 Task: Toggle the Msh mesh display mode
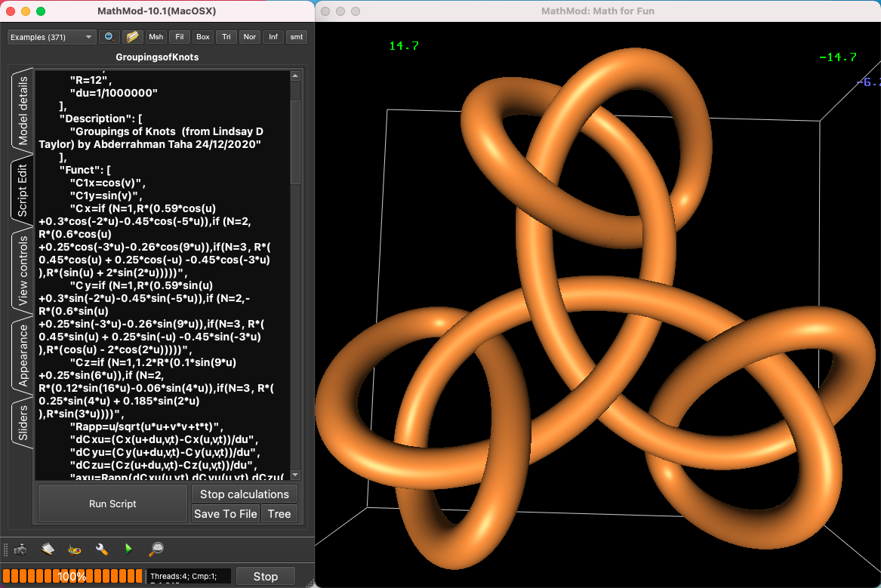[156, 36]
